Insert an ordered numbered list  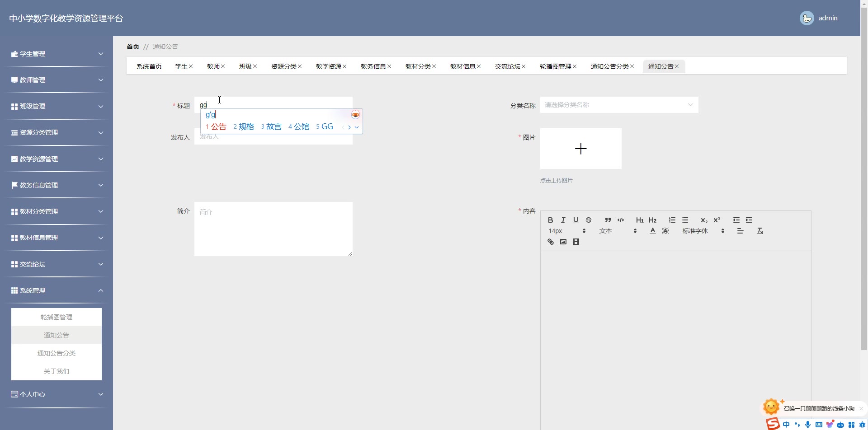coord(672,220)
